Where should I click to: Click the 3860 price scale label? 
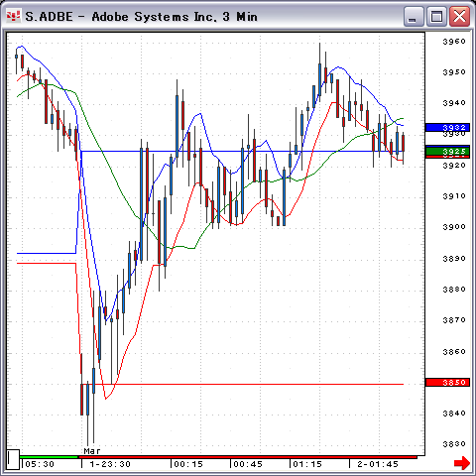pyautogui.click(x=454, y=351)
